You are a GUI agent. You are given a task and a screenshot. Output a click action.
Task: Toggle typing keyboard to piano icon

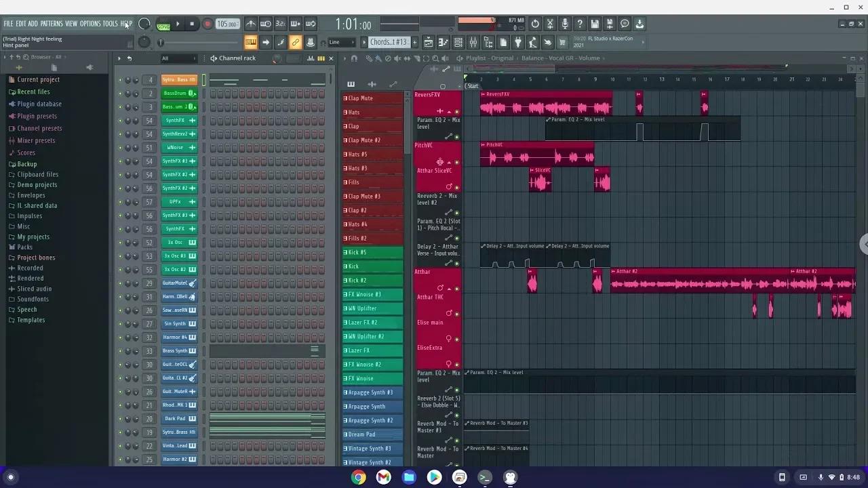click(251, 42)
